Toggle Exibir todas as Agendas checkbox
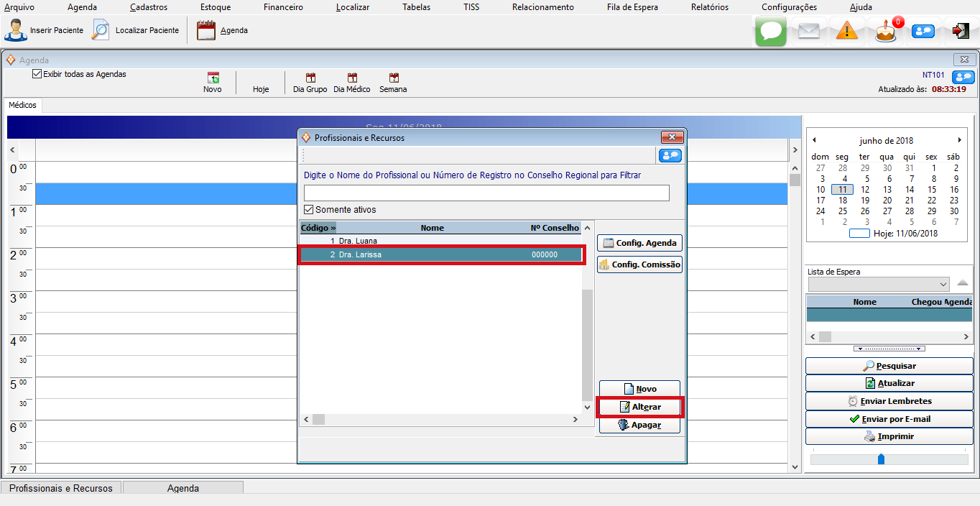Screen dimensions: 980x506 pyautogui.click(x=37, y=74)
